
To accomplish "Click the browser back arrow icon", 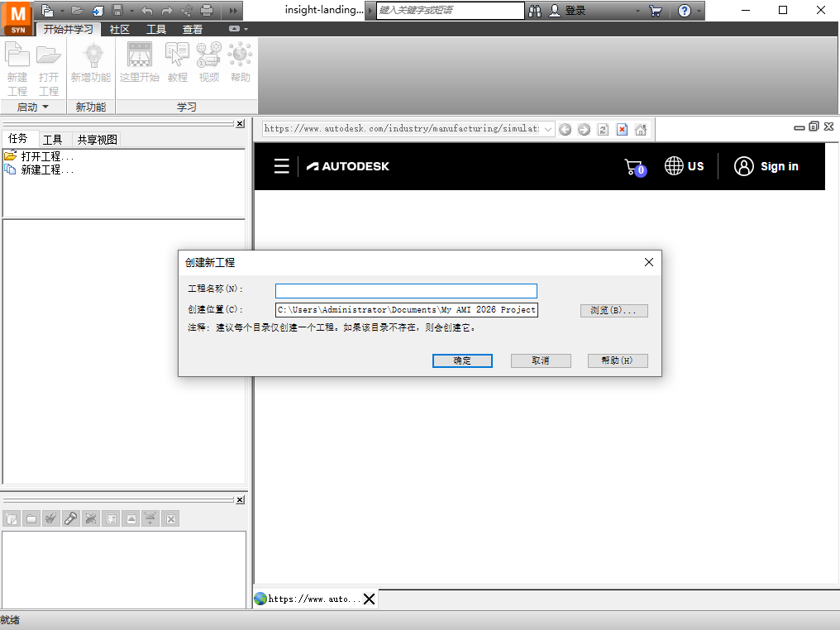I will pyautogui.click(x=565, y=129).
